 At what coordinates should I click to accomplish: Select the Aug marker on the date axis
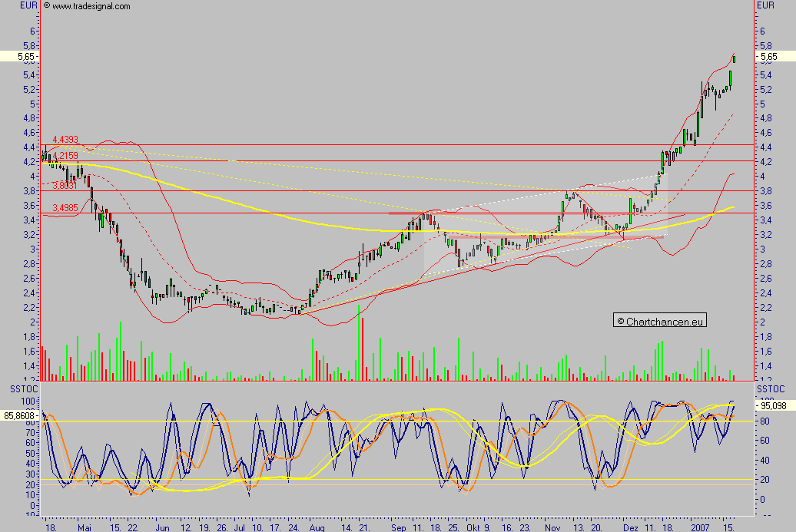click(x=317, y=528)
